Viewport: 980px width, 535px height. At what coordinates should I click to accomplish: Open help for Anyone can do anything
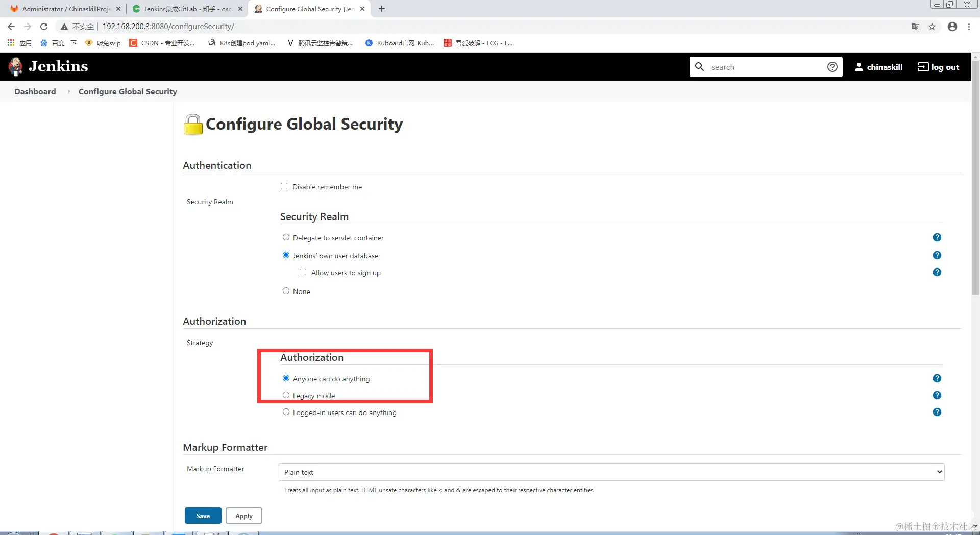point(937,378)
